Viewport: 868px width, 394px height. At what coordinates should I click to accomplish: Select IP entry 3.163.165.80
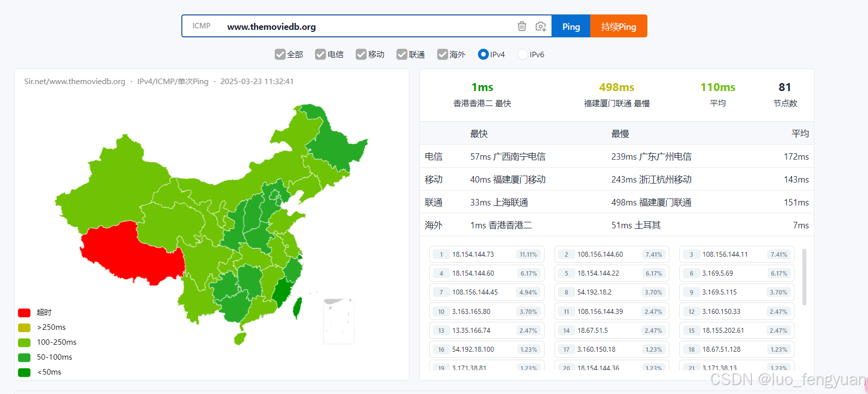(487, 311)
